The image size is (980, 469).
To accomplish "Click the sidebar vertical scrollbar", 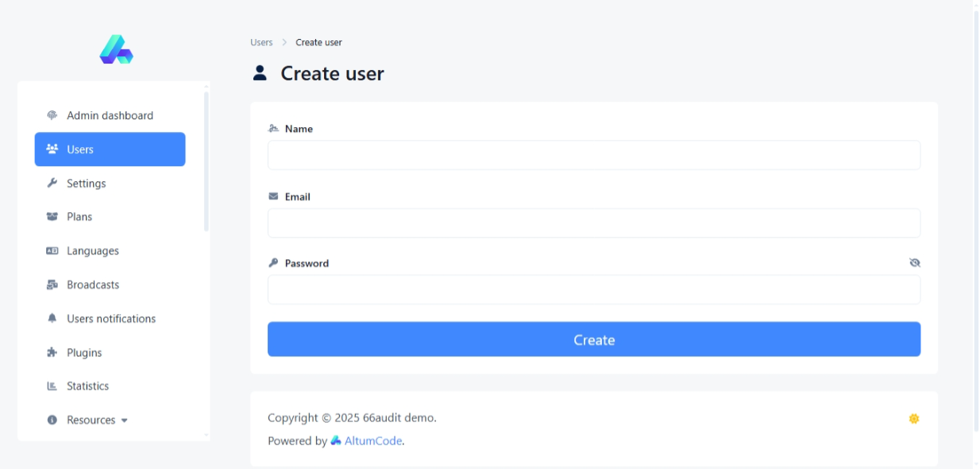I will click(x=206, y=159).
